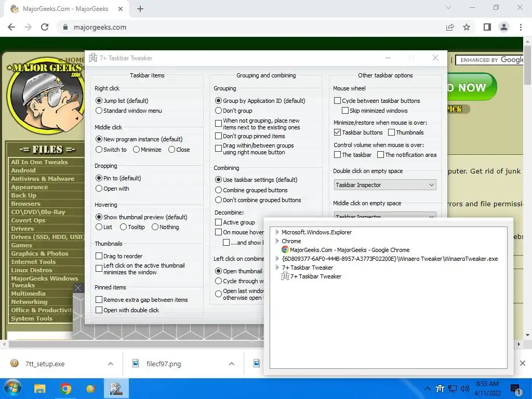Click the Chrome forward arrow
Screen dimensions: 532x399
point(28,27)
